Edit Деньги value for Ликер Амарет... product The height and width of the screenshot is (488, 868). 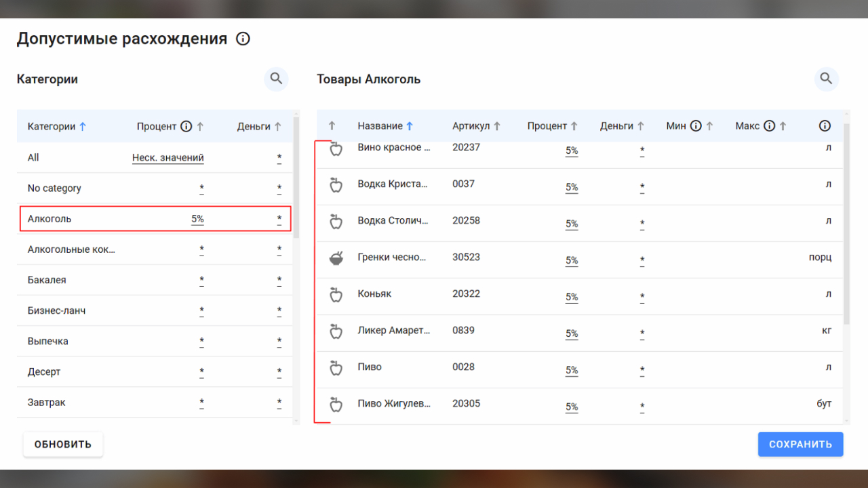(x=642, y=334)
